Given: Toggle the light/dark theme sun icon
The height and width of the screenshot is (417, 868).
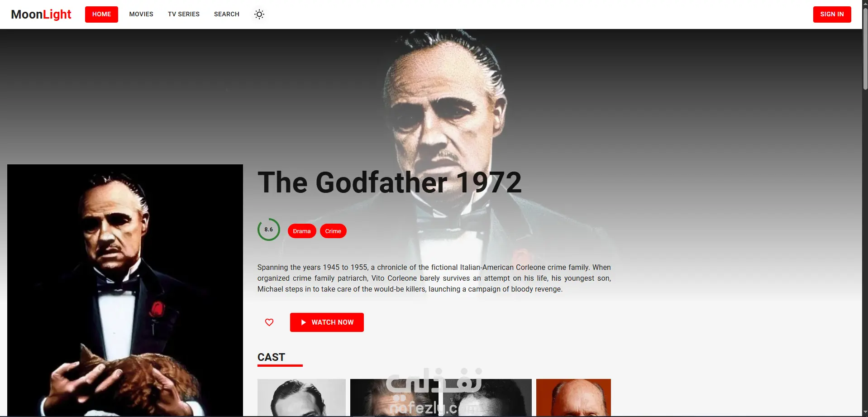Looking at the screenshot, I should tap(259, 14).
